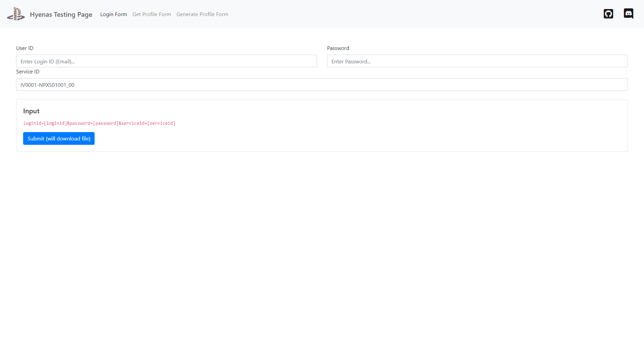This screenshot has height=362, width=644.
Task: Click blank page area below the Input card
Action: [322, 251]
